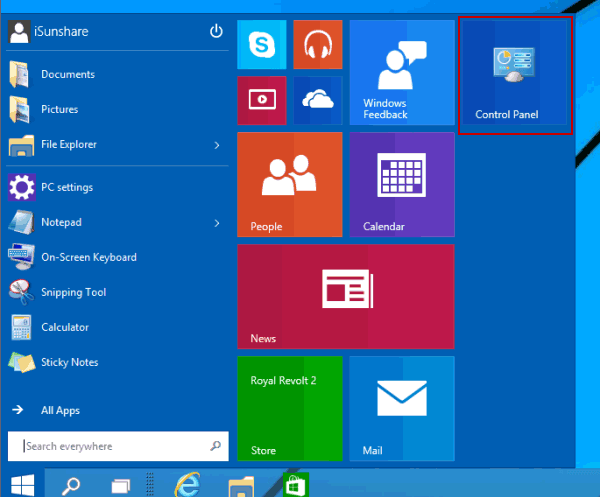Screen dimensions: 600x497
Task: Launch Internet Explorer from taskbar
Action: [x=188, y=485]
